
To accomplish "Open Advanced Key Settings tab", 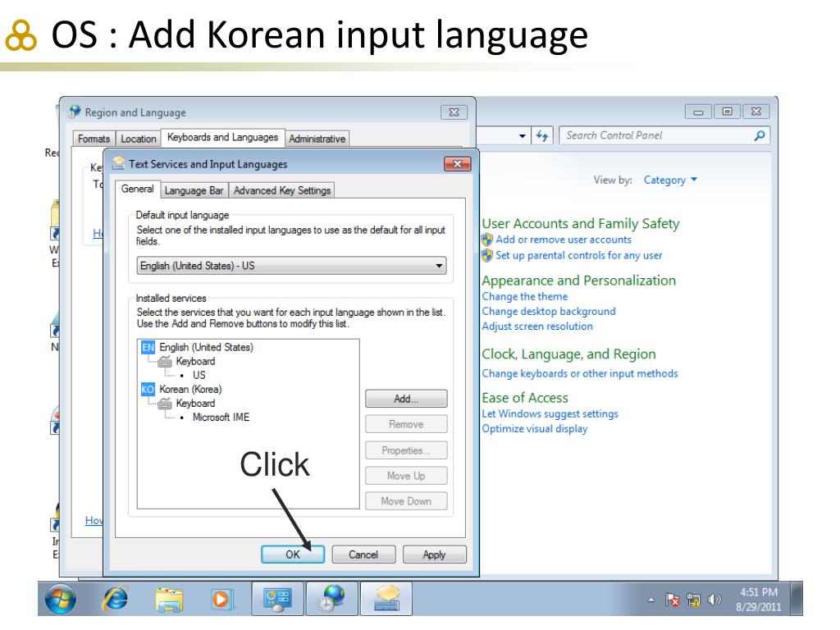I will pyautogui.click(x=282, y=190).
